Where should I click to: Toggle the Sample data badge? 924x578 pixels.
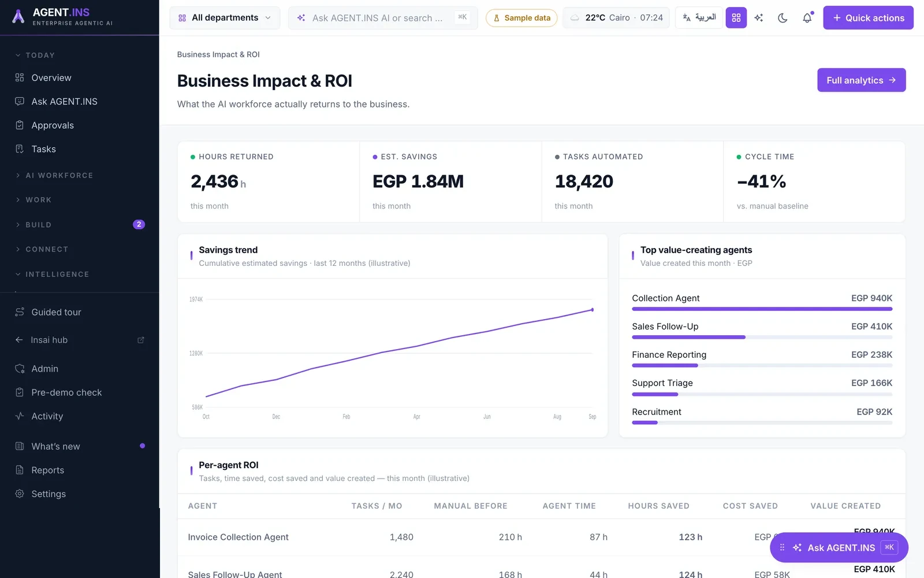522,18
